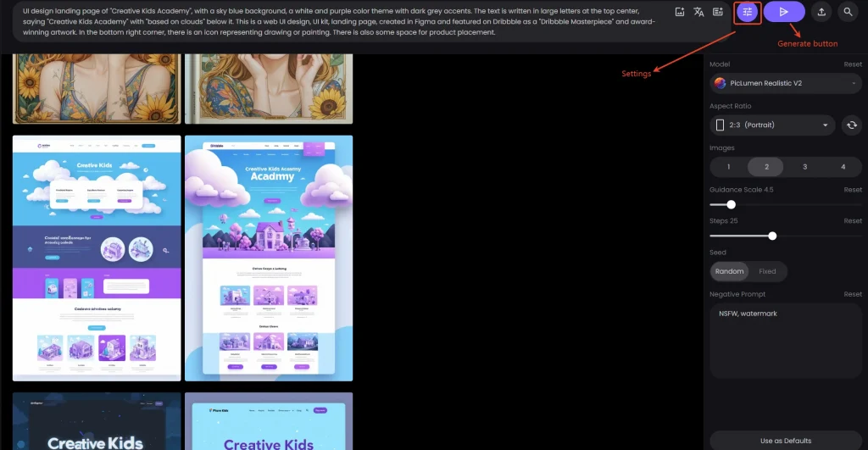Set seed mode to Fixed
This screenshot has height=450, width=868.
tap(767, 271)
